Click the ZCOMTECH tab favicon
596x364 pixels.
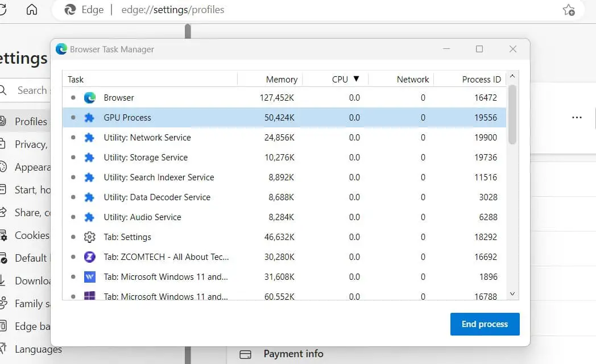coord(89,257)
